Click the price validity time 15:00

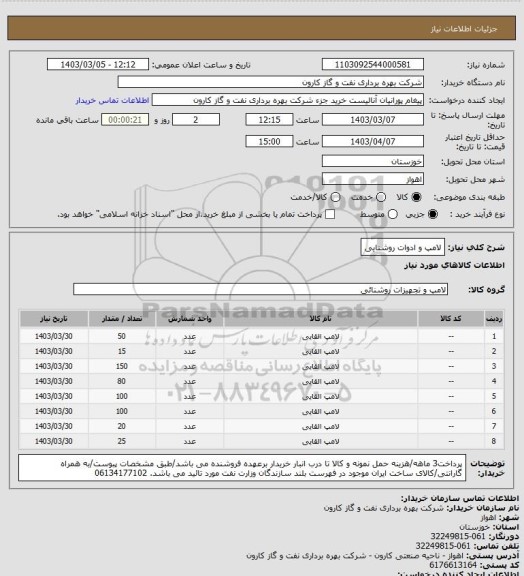(269, 141)
